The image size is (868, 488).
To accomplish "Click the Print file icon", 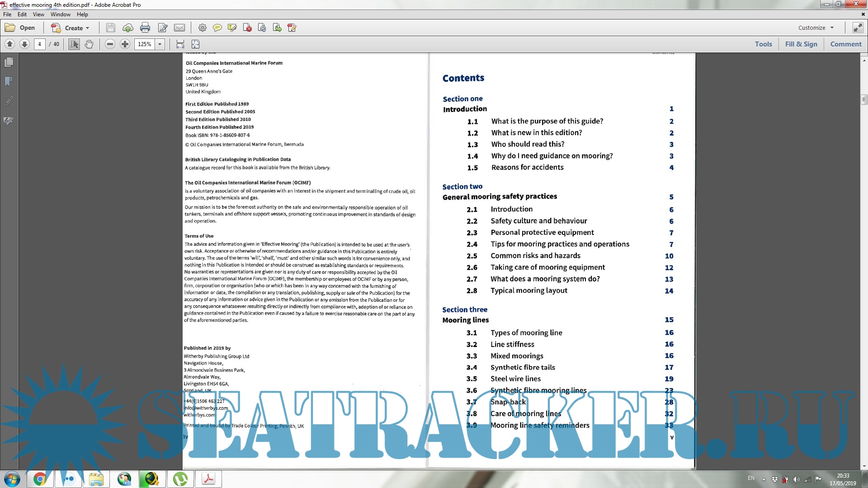I will click(145, 28).
